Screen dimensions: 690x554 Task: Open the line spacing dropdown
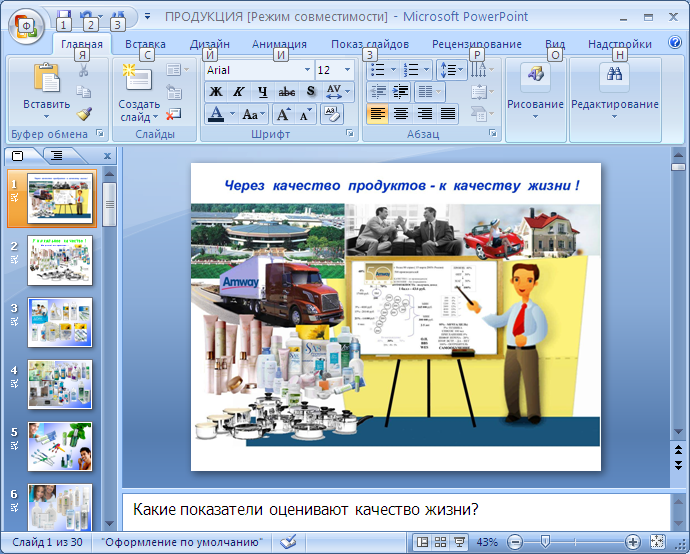click(452, 70)
